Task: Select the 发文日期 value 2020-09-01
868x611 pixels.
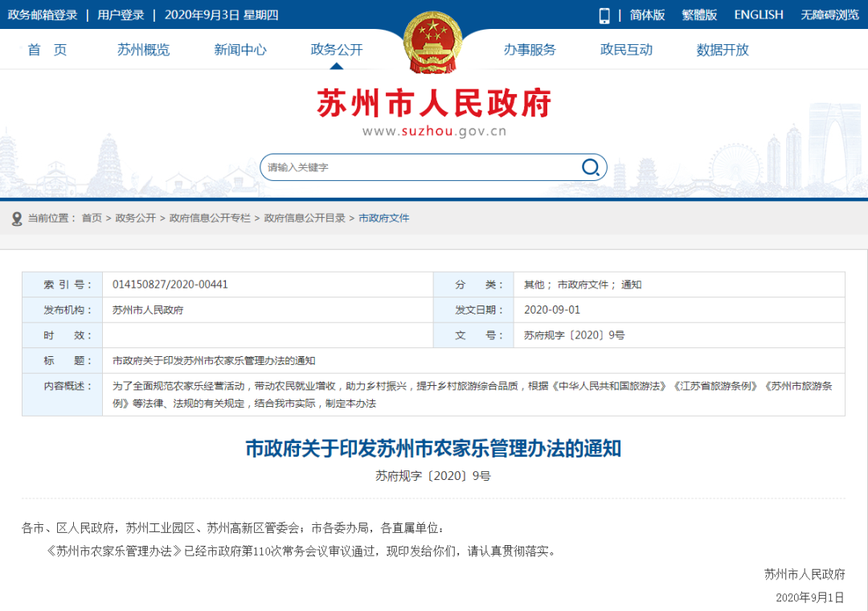Action: click(552, 310)
